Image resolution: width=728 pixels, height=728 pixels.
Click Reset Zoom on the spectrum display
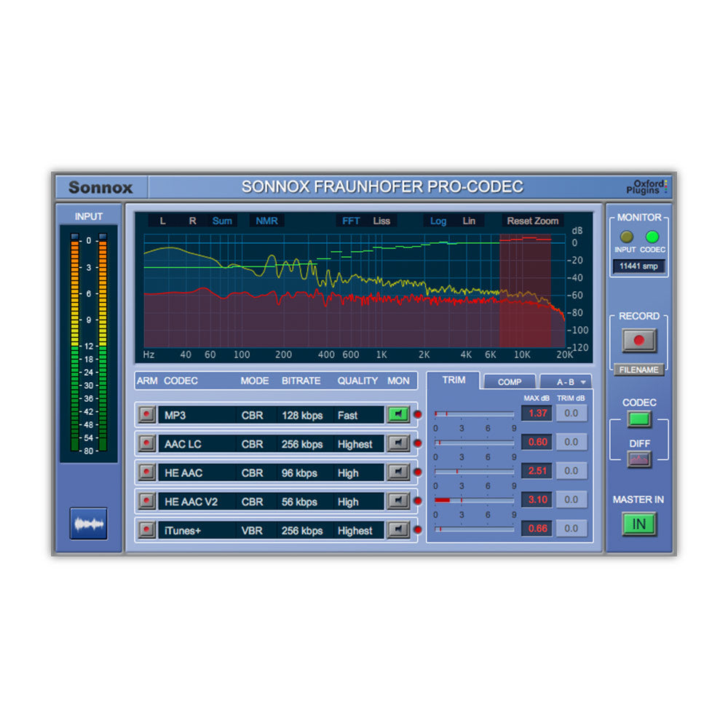point(531,221)
